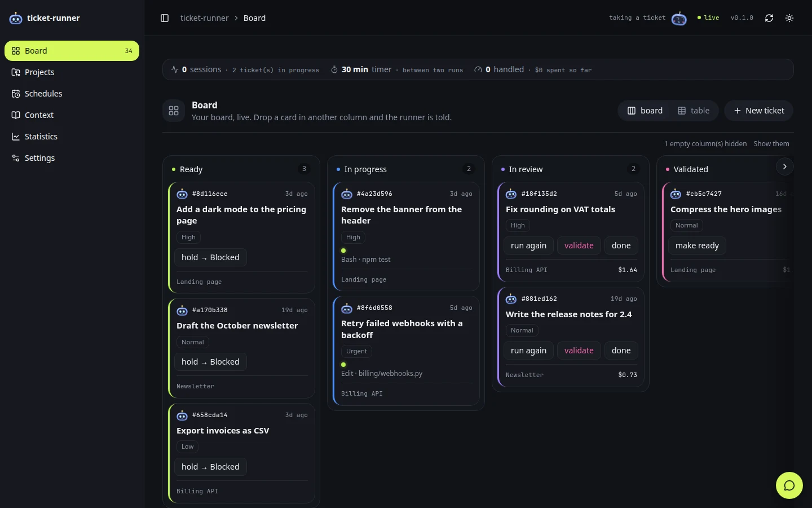Run again 'Write the release notes' ticket
The width and height of the screenshot is (812, 508).
click(x=528, y=351)
